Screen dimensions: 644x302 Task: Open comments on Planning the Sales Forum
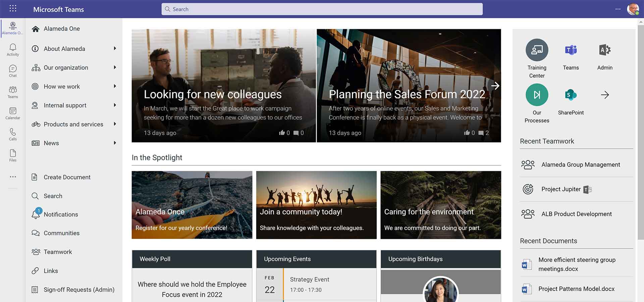[481, 133]
